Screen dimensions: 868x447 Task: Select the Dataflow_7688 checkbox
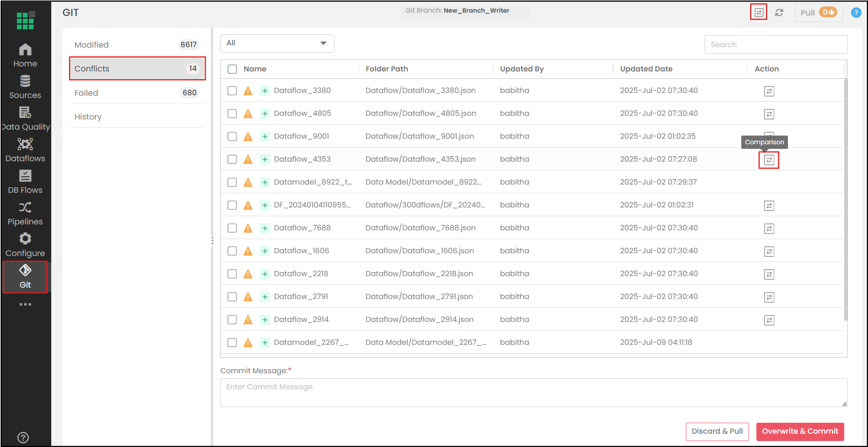232,228
